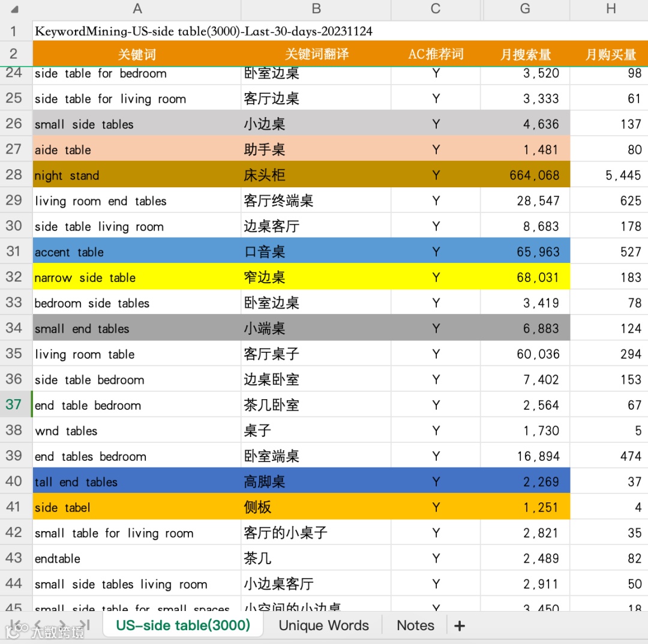The width and height of the screenshot is (648, 644).
Task: Select the translation cell 口音桌
Action: pos(316,251)
